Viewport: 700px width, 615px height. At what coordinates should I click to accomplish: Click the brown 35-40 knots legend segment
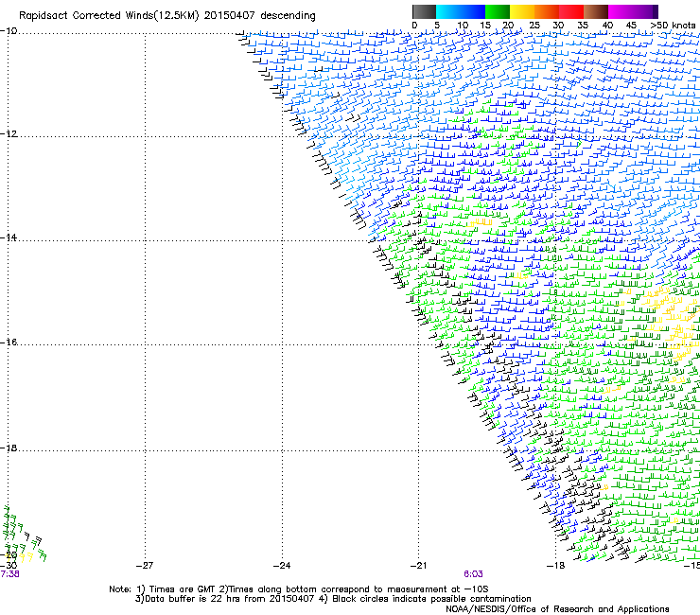click(x=595, y=11)
